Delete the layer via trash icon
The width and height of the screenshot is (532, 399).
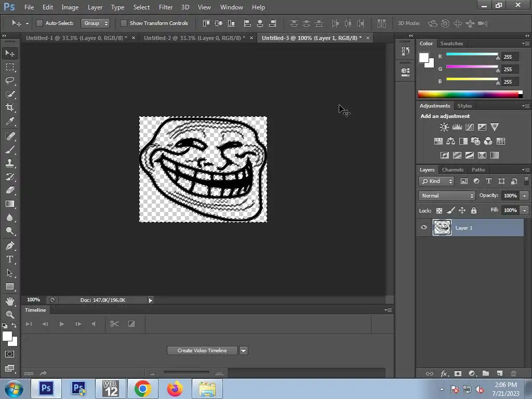(x=513, y=373)
